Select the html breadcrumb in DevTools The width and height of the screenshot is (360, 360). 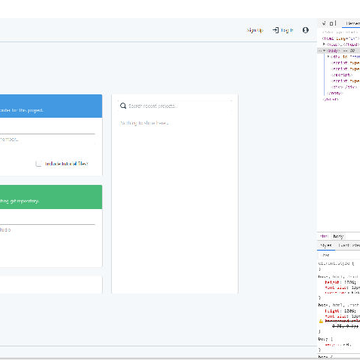tap(323, 236)
